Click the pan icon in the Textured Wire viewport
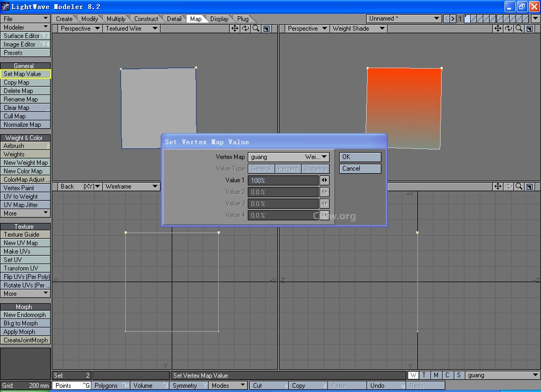 coord(235,29)
